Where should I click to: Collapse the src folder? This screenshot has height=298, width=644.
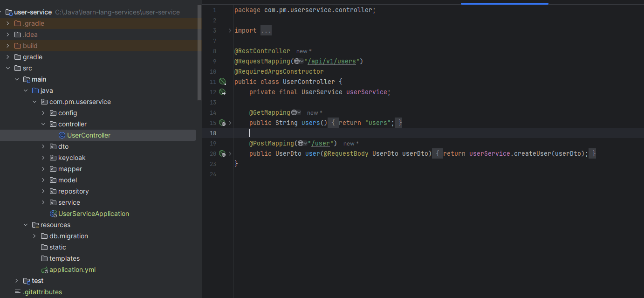(8, 68)
